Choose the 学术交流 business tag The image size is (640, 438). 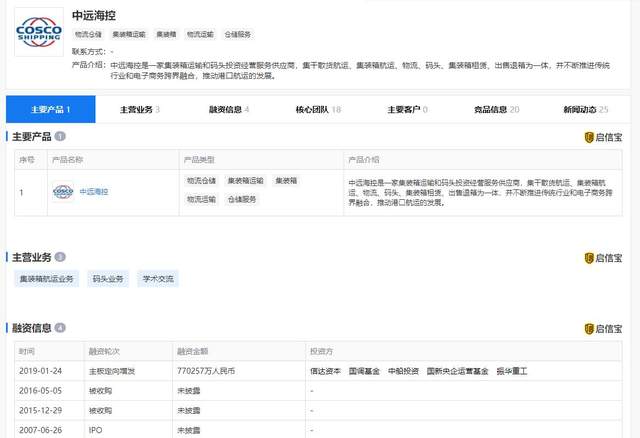coord(158,279)
